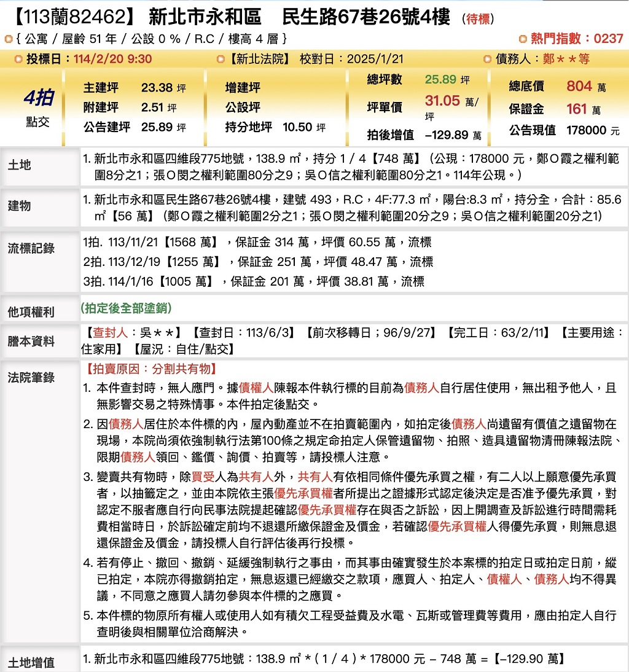Click the bullet icon before 公寓 property info
629x672 pixels.
8,39
